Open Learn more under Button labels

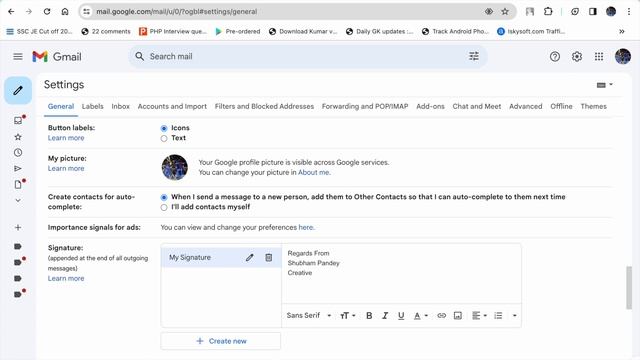tap(66, 138)
